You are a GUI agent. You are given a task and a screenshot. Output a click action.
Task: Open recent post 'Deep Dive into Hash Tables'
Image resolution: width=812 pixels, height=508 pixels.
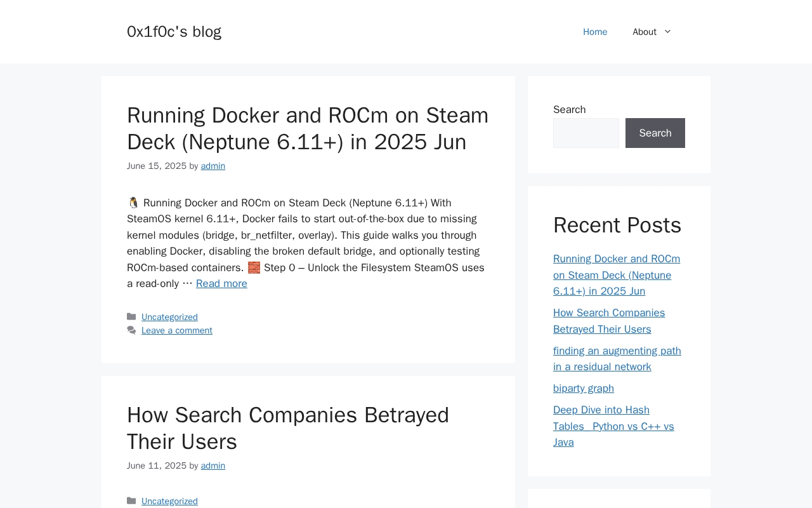coord(613,426)
